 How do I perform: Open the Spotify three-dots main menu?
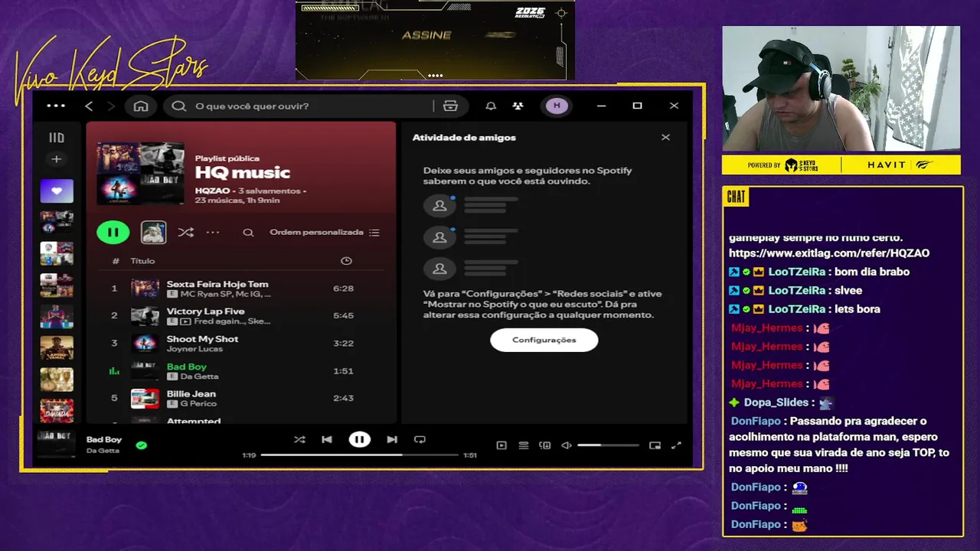coord(56,106)
